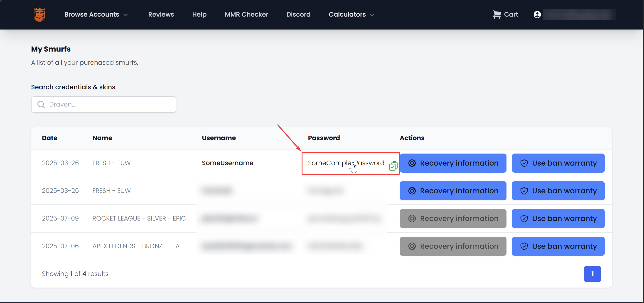
Task: Click the Date column header
Action: pyautogui.click(x=49, y=138)
